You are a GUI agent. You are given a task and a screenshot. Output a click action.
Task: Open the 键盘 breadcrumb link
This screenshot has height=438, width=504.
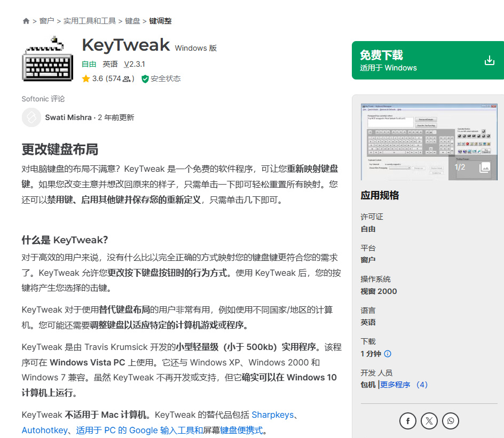coord(132,21)
